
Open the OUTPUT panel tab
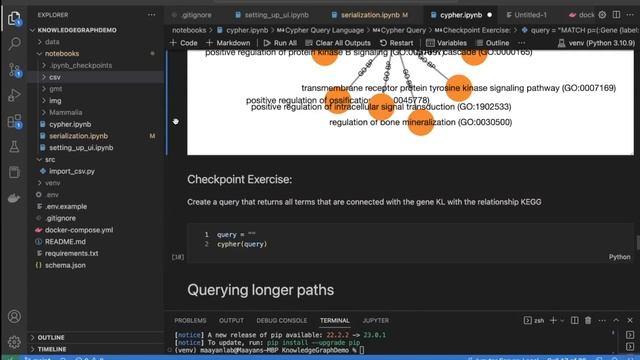231,321
